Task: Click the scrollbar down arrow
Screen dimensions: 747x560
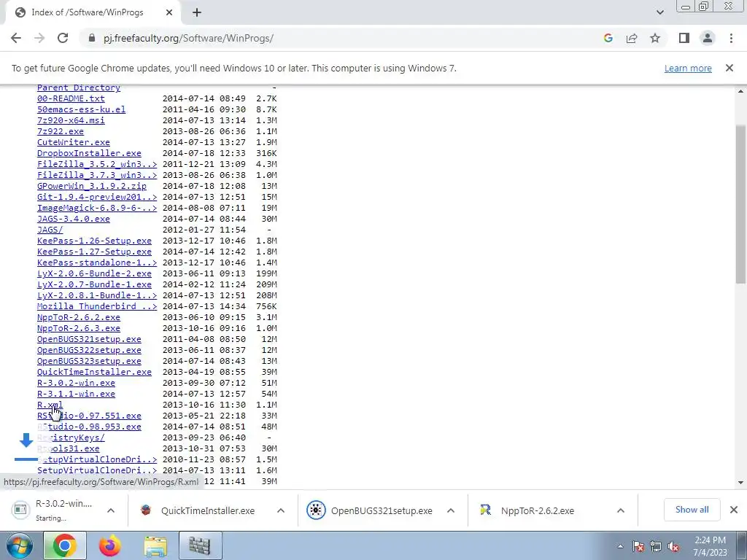Action: point(741,483)
